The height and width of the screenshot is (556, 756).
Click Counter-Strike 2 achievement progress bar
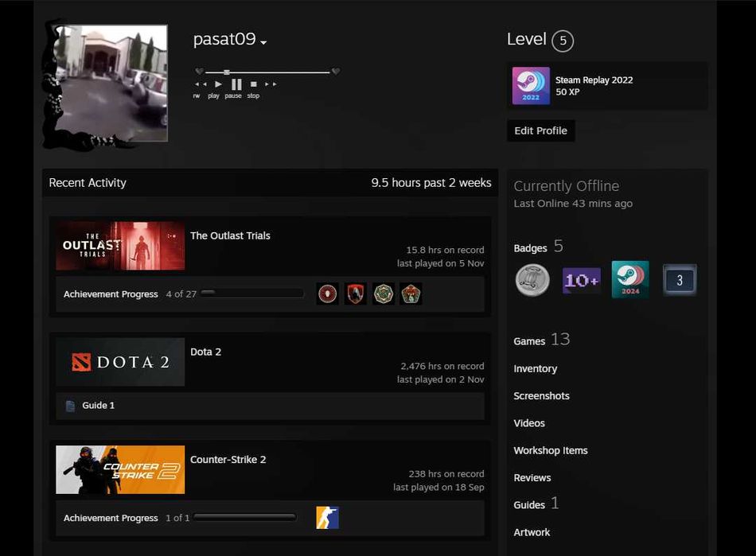coord(245,517)
